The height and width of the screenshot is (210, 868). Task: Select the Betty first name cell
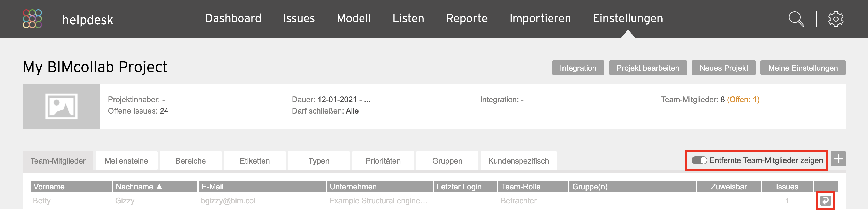pos(42,200)
